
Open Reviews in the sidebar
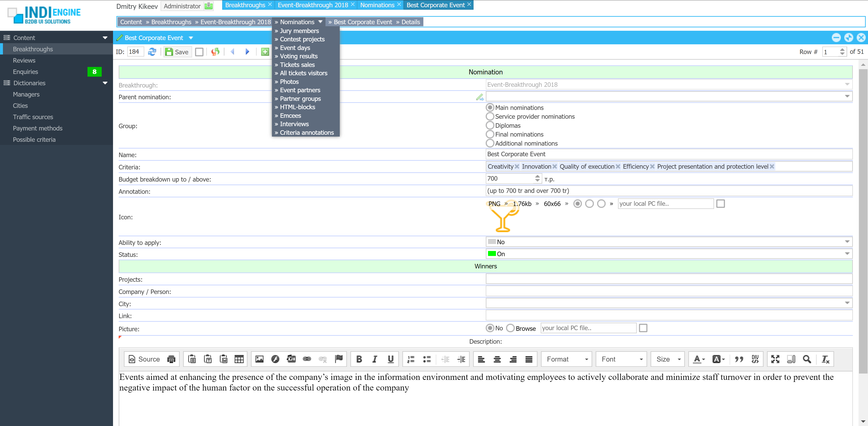(24, 61)
